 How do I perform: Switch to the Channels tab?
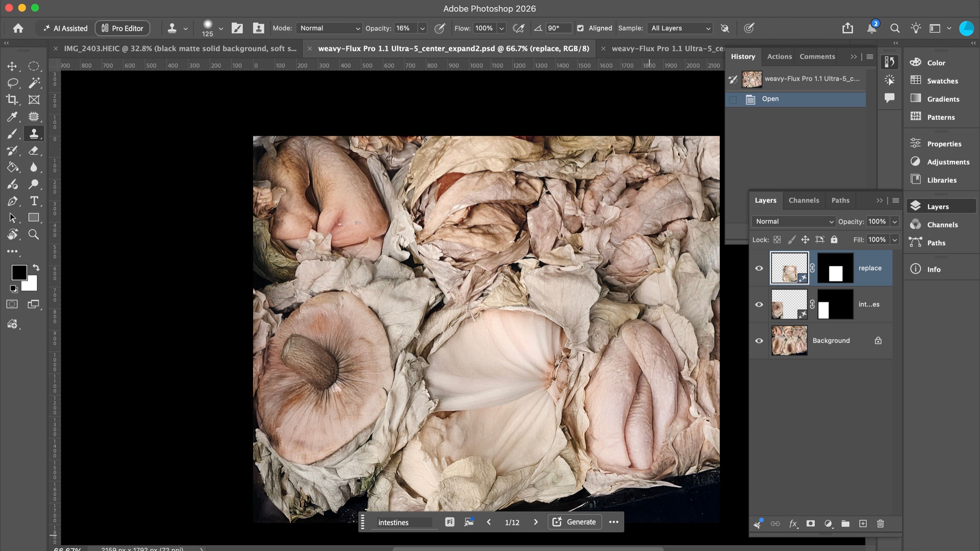(x=804, y=200)
